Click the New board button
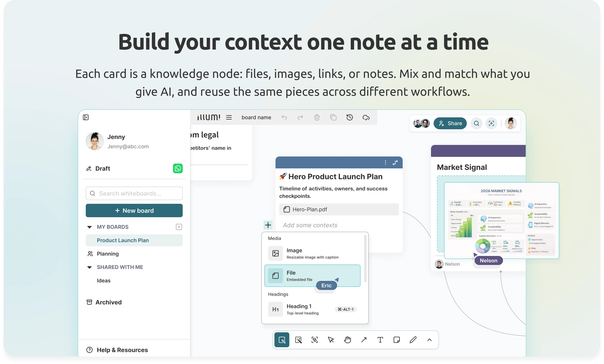Viewport: 604px width, 364px height. pos(134,211)
